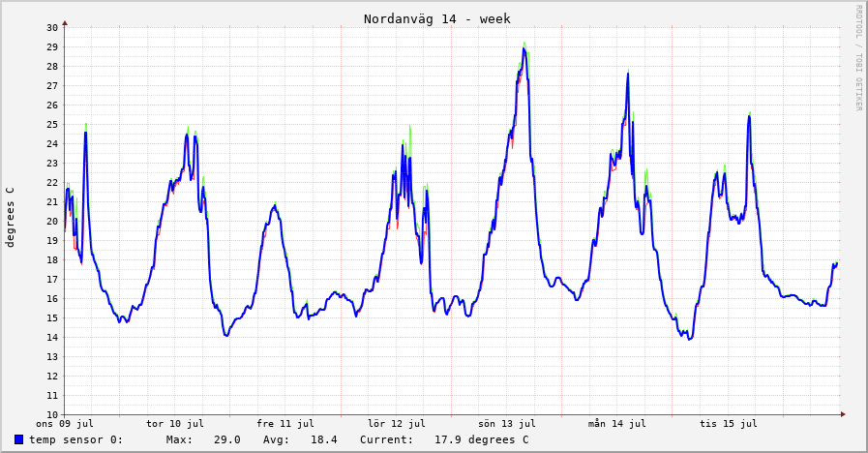Click the "tor 10 jul" date label
Screen dimensions: 868x453
pyautogui.click(x=175, y=424)
